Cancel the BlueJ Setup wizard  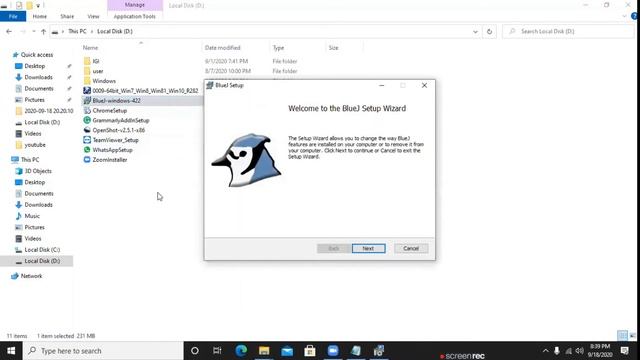[411, 248]
